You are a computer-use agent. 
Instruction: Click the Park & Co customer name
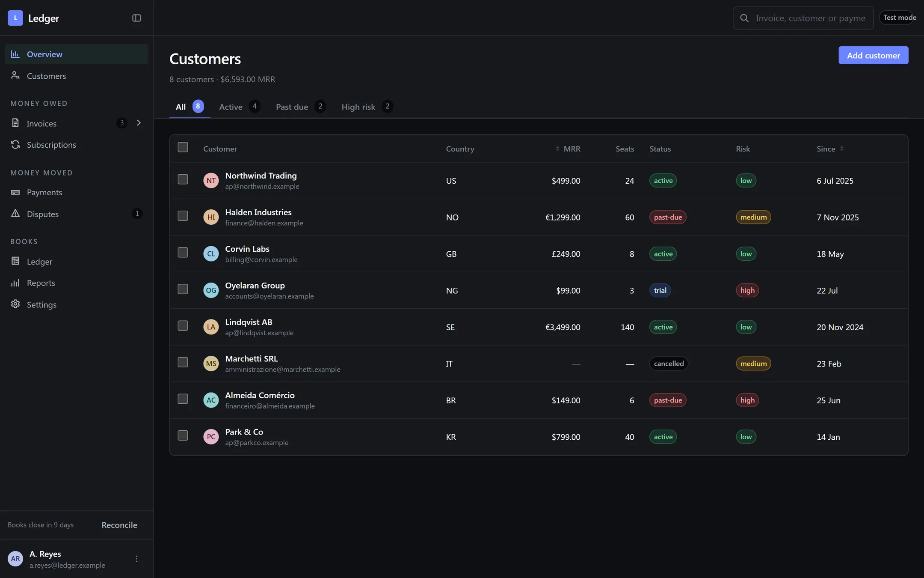coord(244,432)
